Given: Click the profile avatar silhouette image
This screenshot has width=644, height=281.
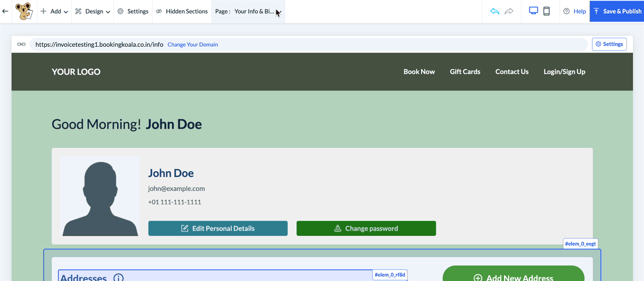Looking at the screenshot, I should click(100, 196).
